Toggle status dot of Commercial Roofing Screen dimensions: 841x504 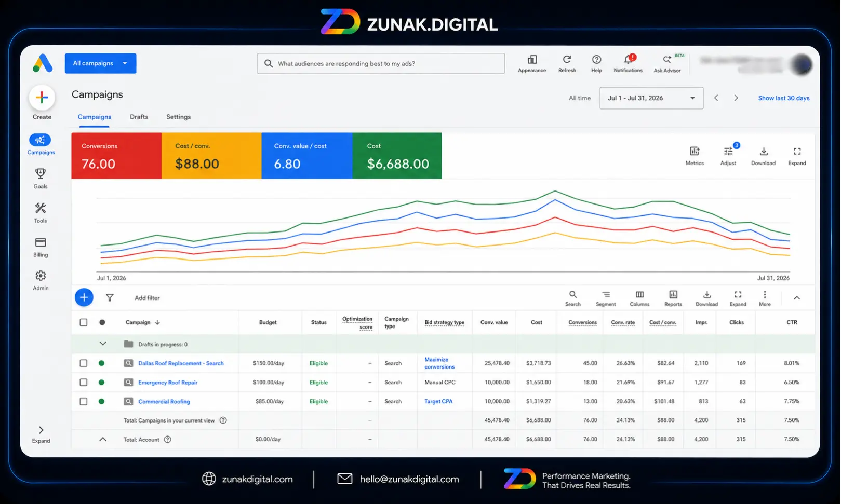[x=102, y=401]
